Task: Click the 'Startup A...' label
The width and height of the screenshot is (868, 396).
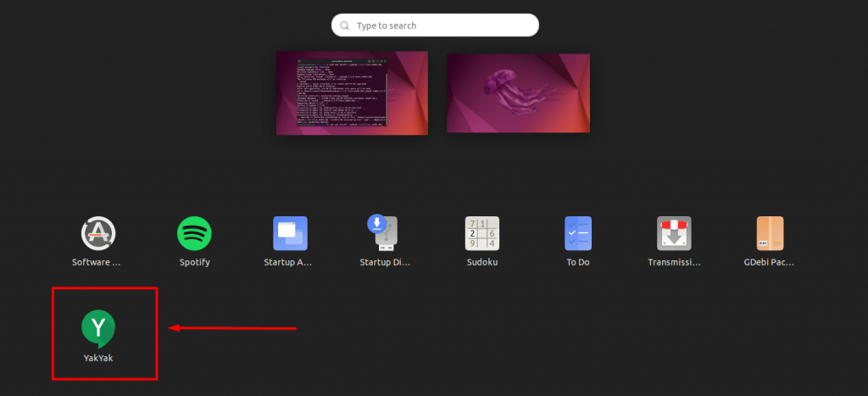Action: [x=288, y=263]
